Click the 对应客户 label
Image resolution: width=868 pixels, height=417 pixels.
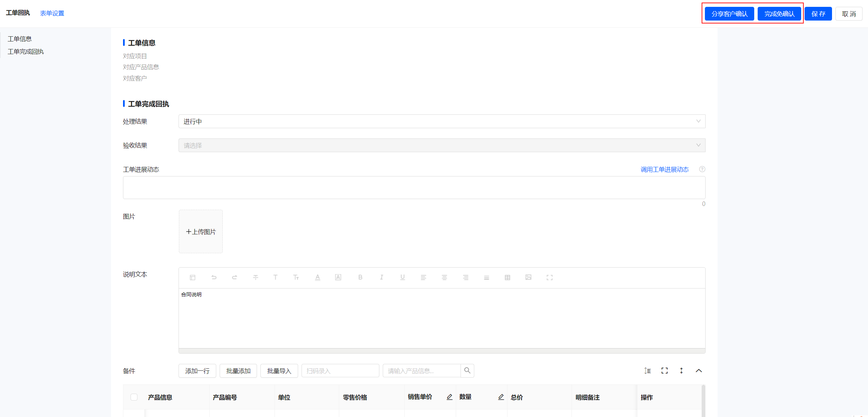135,78
